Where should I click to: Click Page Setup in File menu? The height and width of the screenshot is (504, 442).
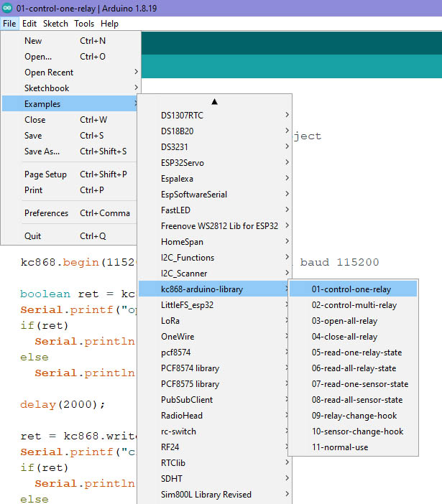tap(45, 174)
